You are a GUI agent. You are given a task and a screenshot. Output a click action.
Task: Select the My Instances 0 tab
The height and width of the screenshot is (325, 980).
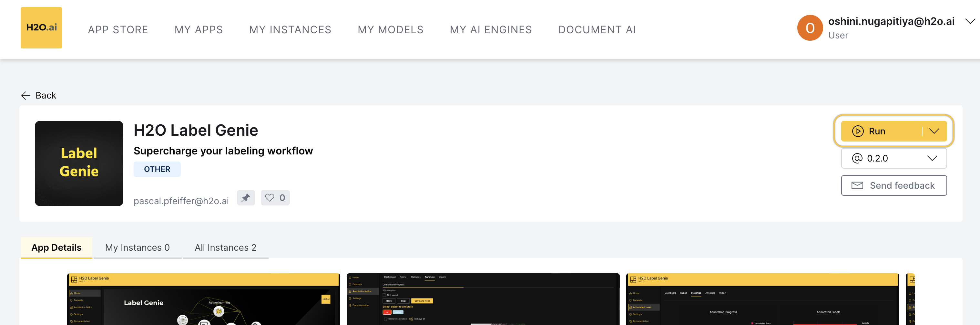click(137, 247)
